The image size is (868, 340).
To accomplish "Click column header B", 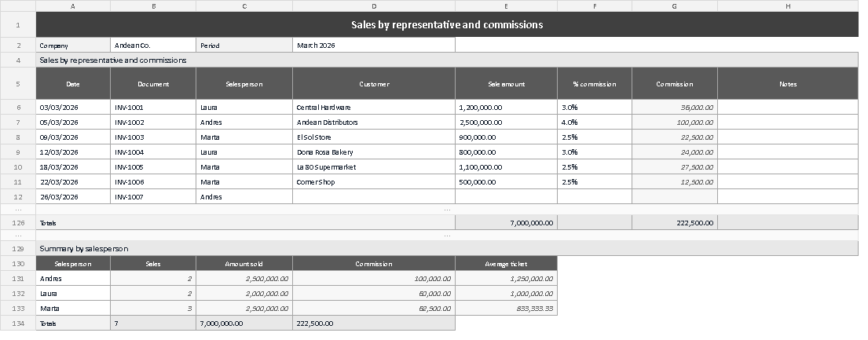I will pyautogui.click(x=153, y=6).
